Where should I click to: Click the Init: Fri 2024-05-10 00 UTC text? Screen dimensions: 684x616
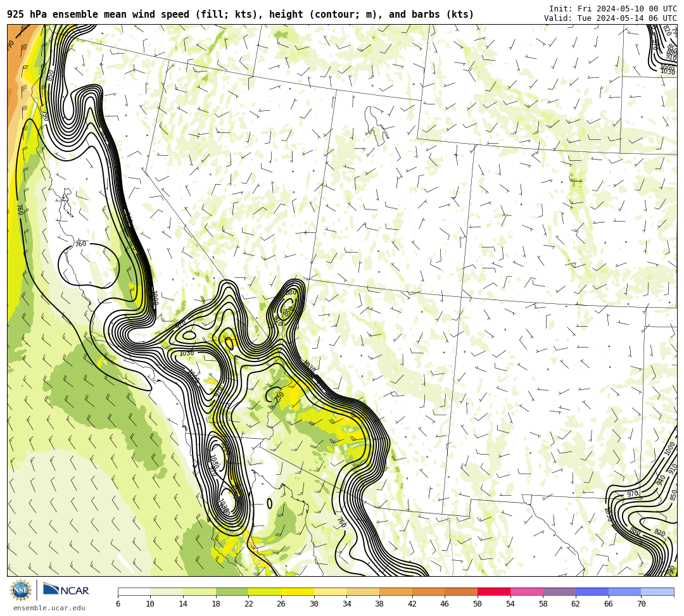click(613, 9)
